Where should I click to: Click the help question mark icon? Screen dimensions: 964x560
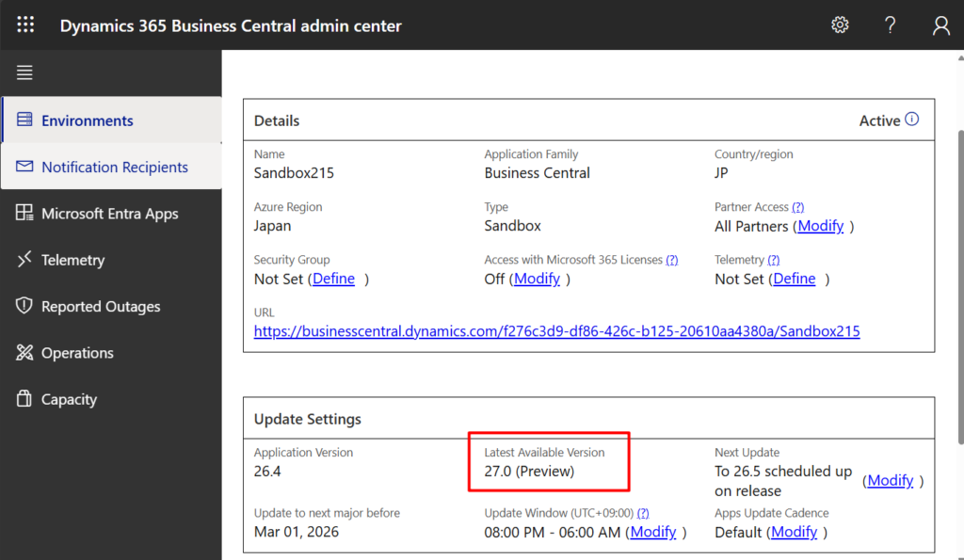point(891,25)
